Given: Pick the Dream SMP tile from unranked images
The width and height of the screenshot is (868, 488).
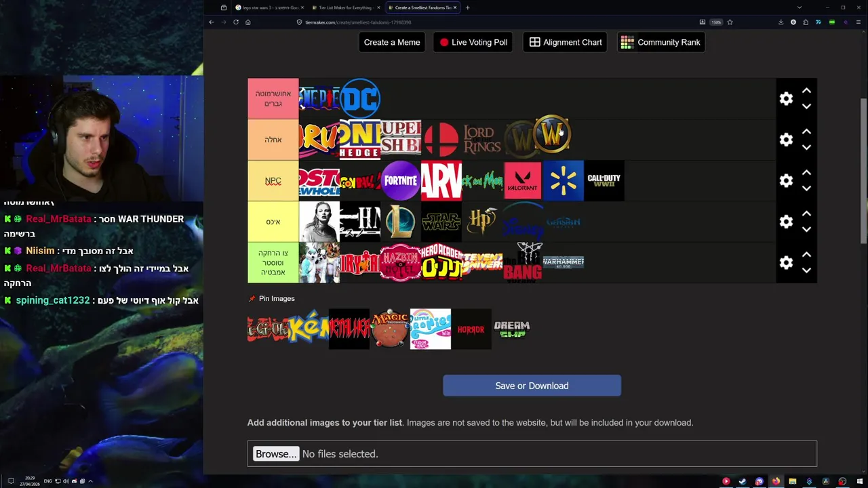Looking at the screenshot, I should click(512, 329).
